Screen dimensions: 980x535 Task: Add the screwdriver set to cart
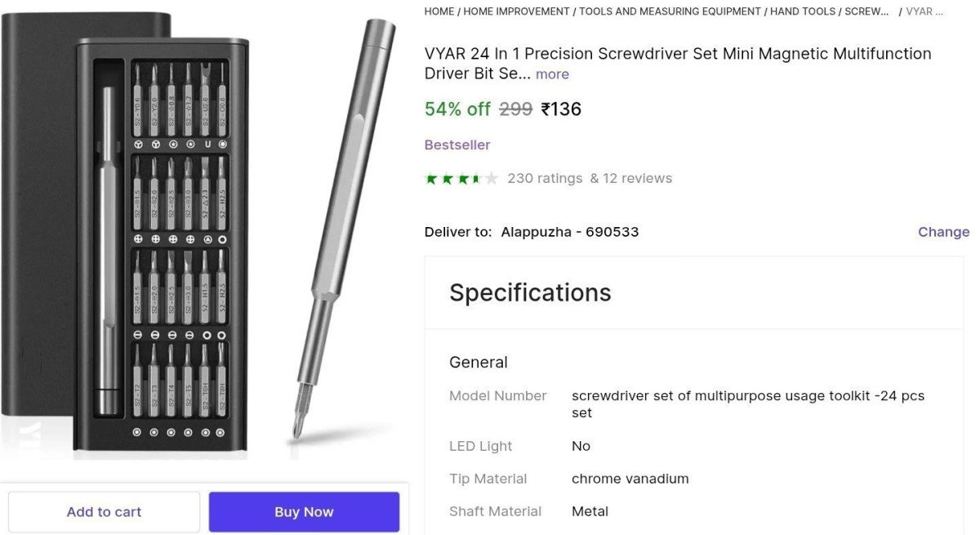104,512
